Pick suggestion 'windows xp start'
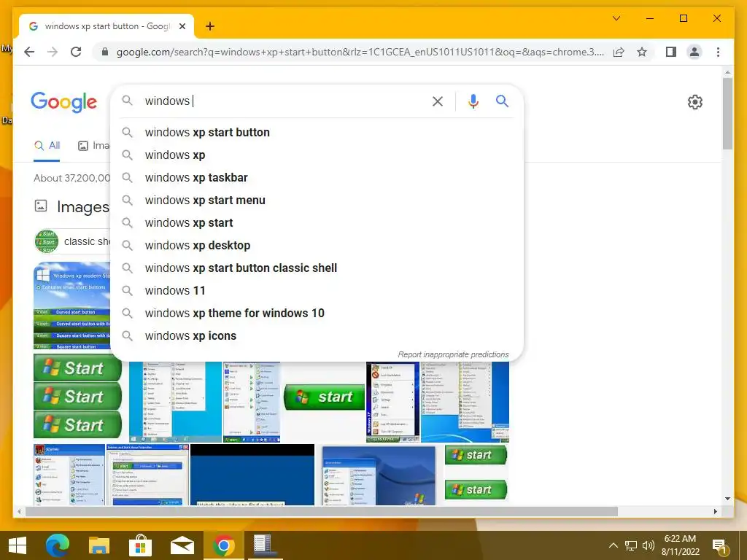747x560 pixels. [x=317, y=223]
